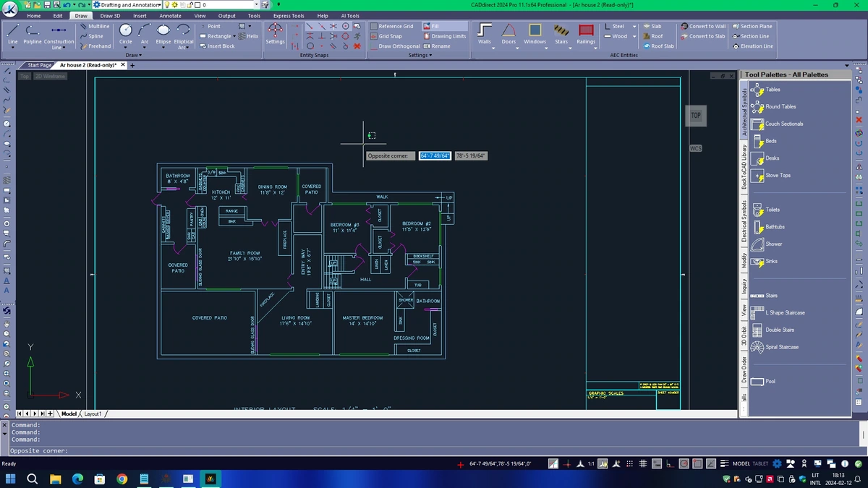Toggle Reference Grid setting
Screen dimensions: 868x488
[x=391, y=26]
